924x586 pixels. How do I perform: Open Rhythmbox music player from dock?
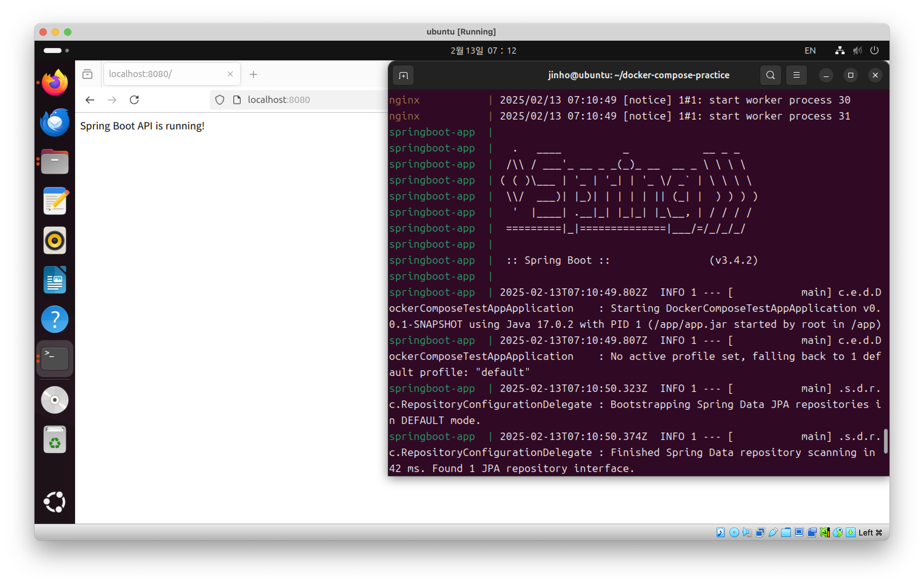(x=55, y=241)
